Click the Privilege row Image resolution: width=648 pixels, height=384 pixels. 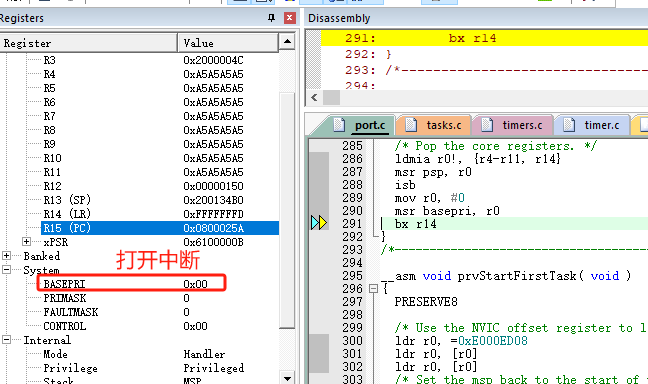point(160,368)
